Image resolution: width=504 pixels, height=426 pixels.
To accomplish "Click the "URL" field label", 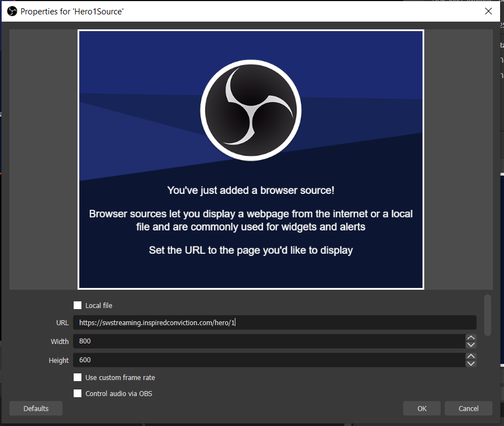I will (x=63, y=323).
